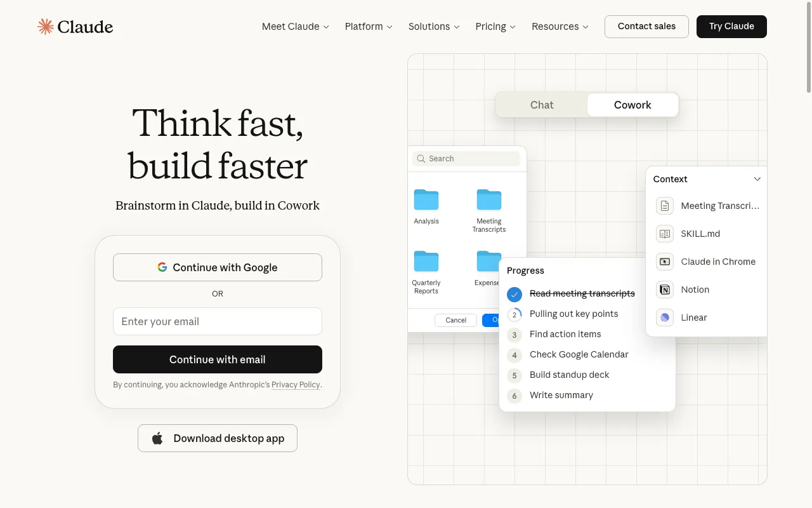Expand the Meet Claude dropdown menu
Screen dimensions: 812x508
[295, 27]
